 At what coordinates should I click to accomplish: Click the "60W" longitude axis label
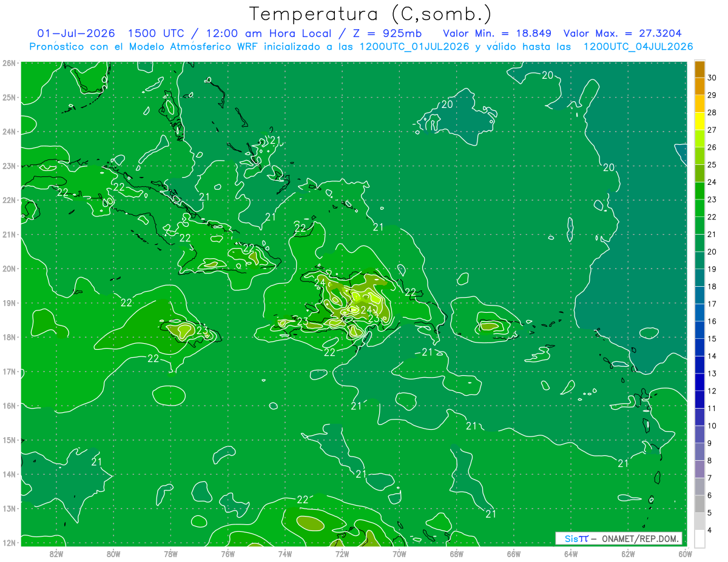pyautogui.click(x=685, y=554)
